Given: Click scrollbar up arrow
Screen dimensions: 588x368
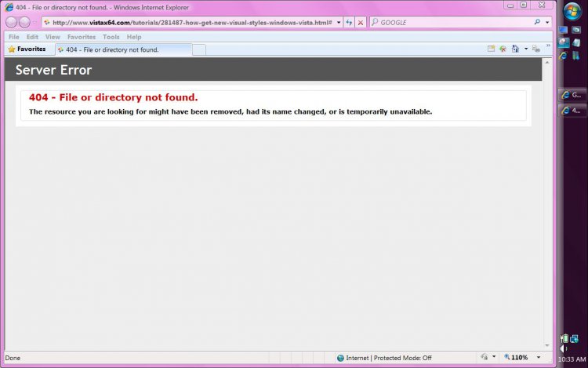Looking at the screenshot, I should 547,63.
